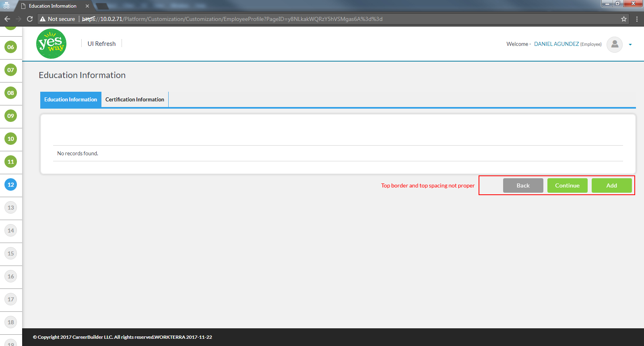644x346 pixels.
Task: Select step 14 in progress sidebar
Action: pos(11,231)
